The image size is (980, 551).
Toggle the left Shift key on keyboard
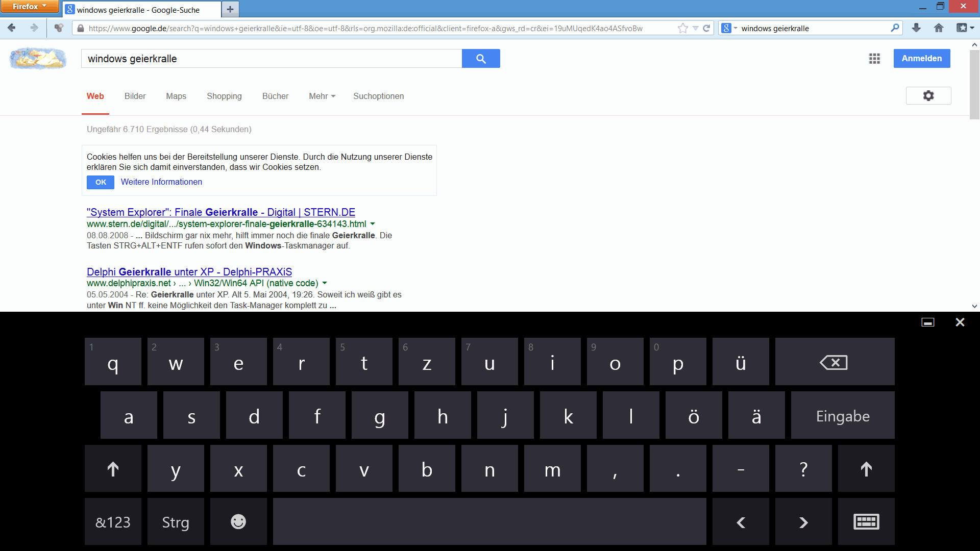coord(113,469)
